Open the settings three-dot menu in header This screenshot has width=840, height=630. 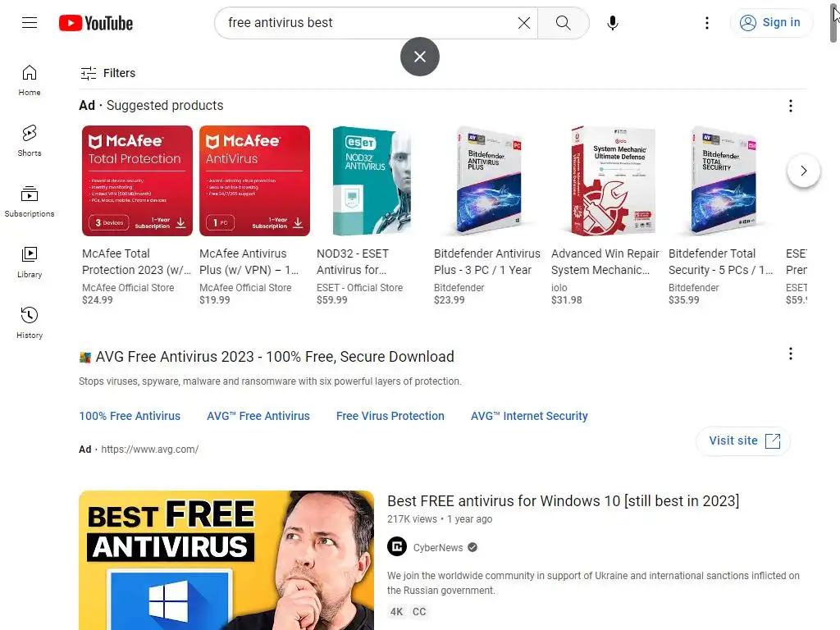[707, 22]
